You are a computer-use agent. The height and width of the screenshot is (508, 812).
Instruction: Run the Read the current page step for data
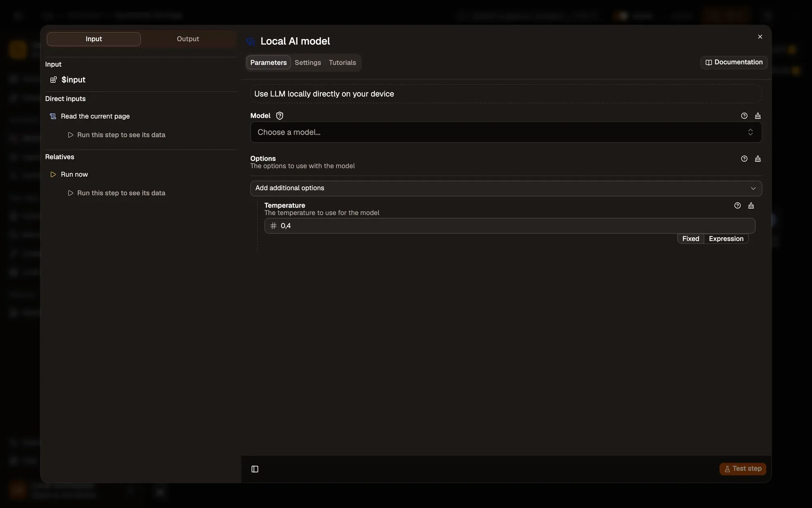(117, 135)
